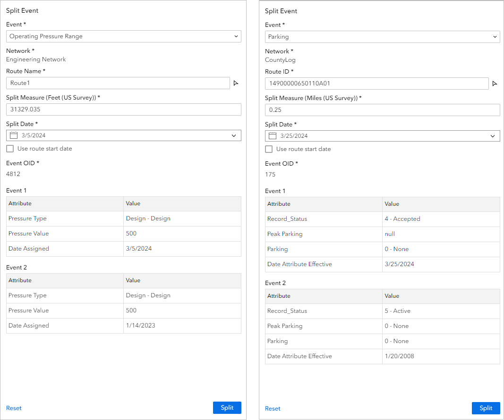Expand the 3/25/2024 split date chevron
This screenshot has height=420, width=504.
493,136
